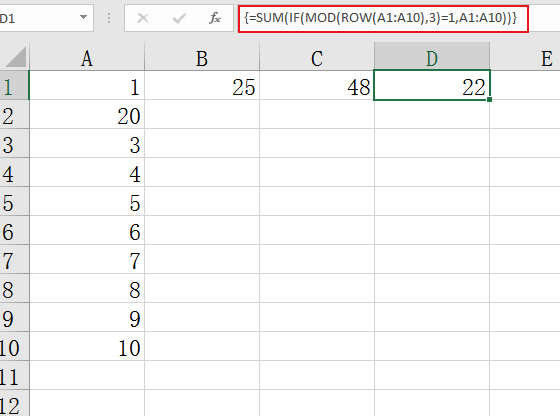This screenshot has height=416, width=560.
Task: Select row 6 header
Action: click(x=14, y=230)
